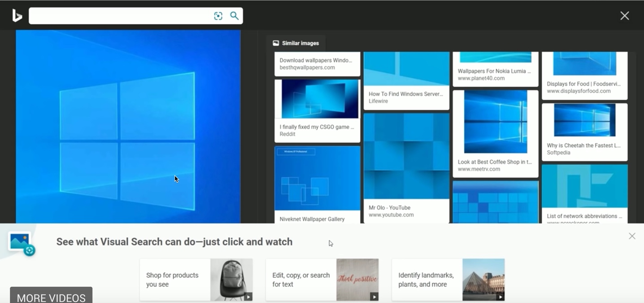644x303 pixels.
Task: Click 'Displays for Food | Foodservi...' title
Action: click(x=584, y=83)
